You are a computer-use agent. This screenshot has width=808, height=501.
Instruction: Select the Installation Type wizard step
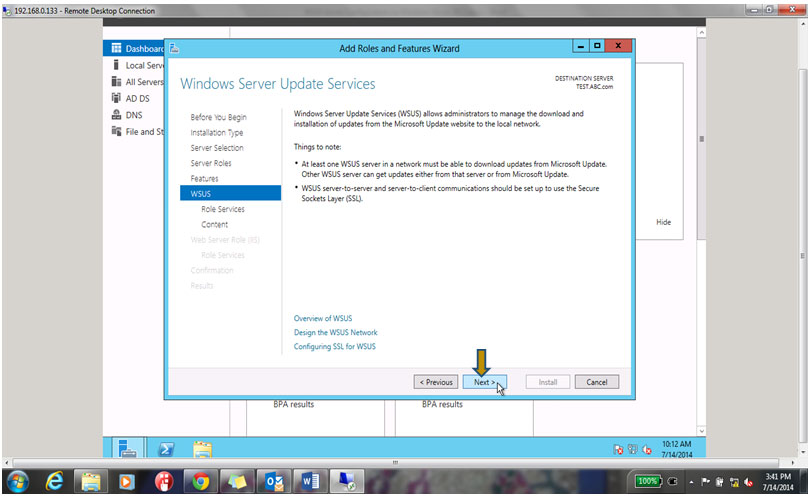coord(216,132)
